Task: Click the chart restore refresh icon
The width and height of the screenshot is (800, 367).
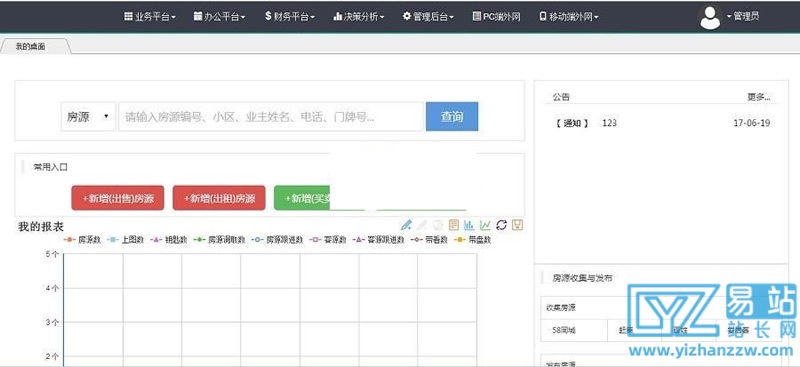Action: [x=502, y=225]
